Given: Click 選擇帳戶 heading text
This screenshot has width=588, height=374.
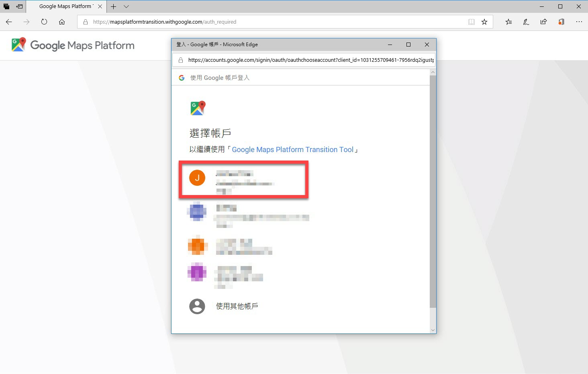Looking at the screenshot, I should pos(210,133).
